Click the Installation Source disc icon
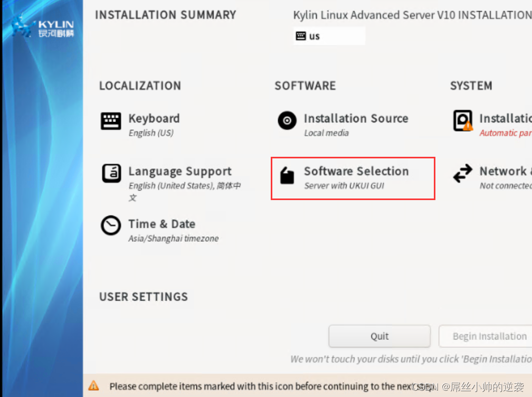The width and height of the screenshot is (532, 397). point(287,121)
